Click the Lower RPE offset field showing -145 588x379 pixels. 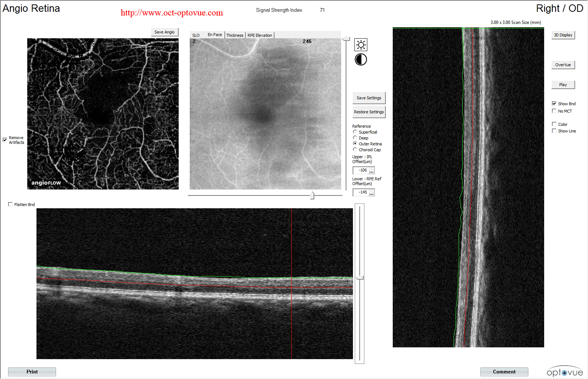click(x=361, y=192)
